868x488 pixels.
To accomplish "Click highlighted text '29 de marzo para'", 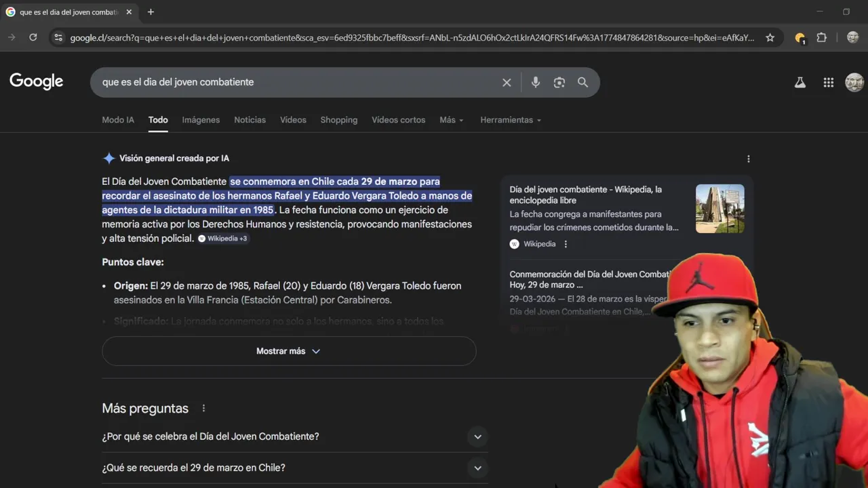I will tap(400, 182).
